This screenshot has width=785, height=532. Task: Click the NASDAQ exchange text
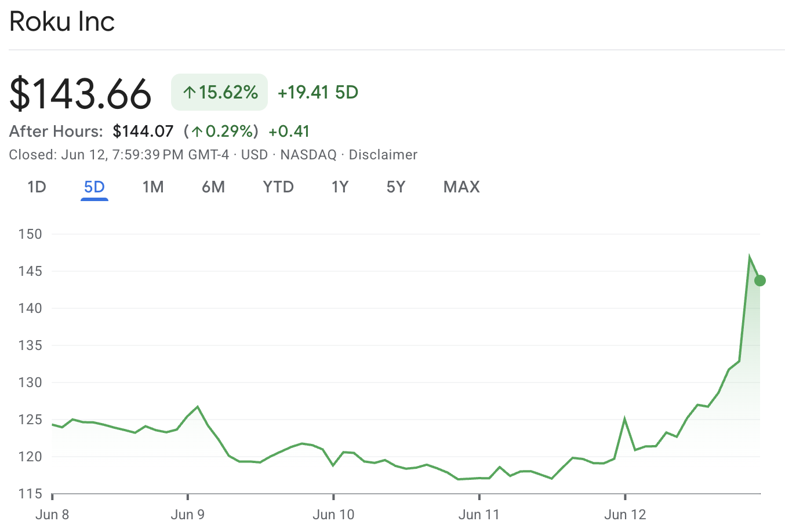point(308,155)
